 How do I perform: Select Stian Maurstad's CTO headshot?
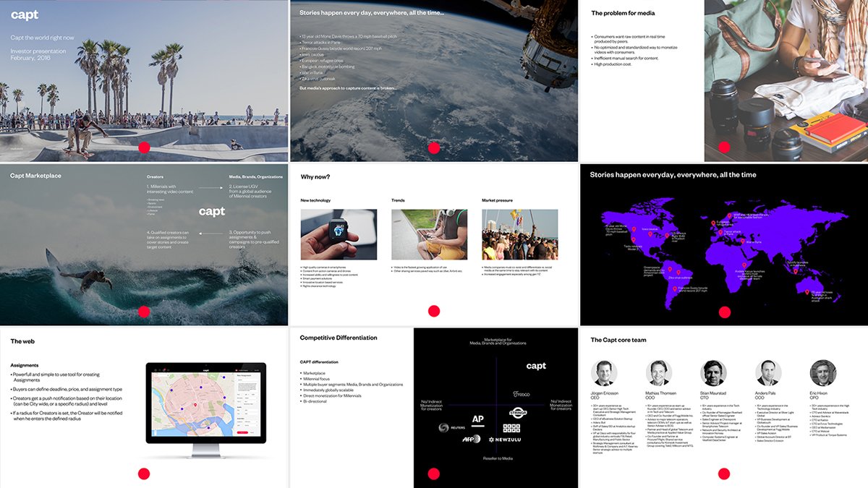tap(712, 372)
